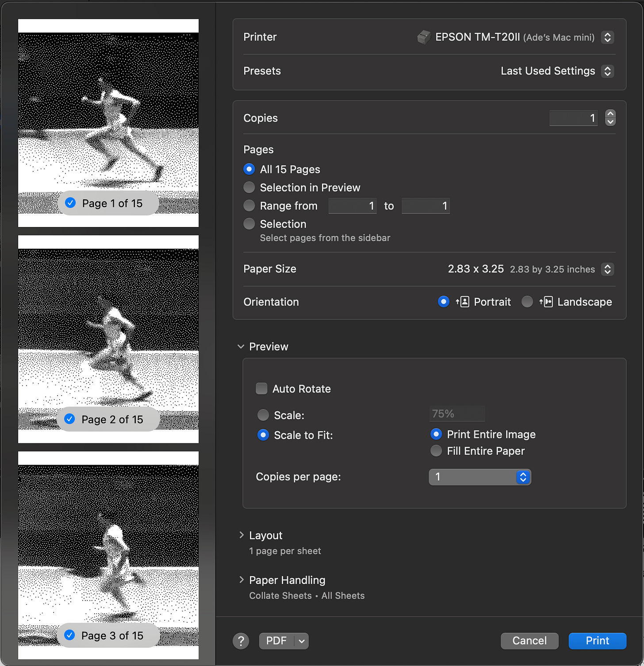
Task: Select the Page 2 preview thumbnail
Action: coord(108,339)
